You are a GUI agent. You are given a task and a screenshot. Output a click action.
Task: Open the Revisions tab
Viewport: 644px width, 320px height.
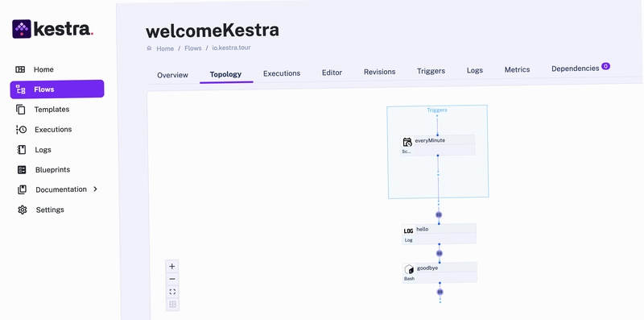click(379, 72)
